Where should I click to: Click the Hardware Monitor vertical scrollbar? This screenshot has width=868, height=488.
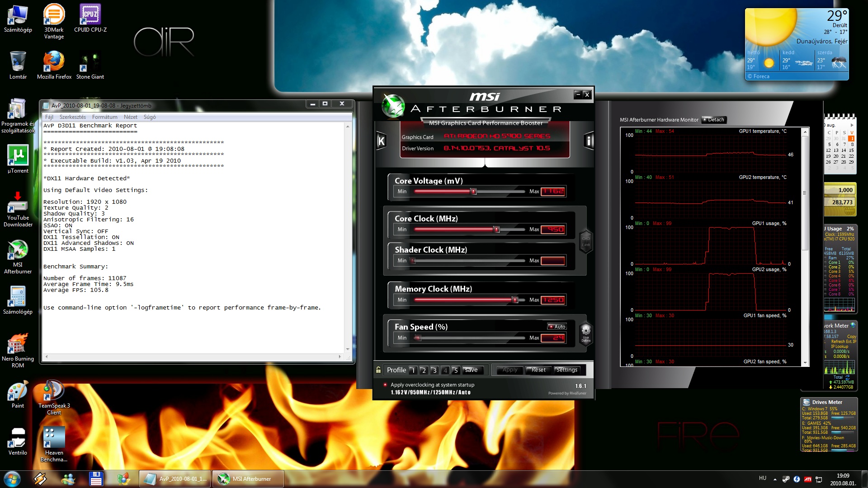tap(805, 247)
